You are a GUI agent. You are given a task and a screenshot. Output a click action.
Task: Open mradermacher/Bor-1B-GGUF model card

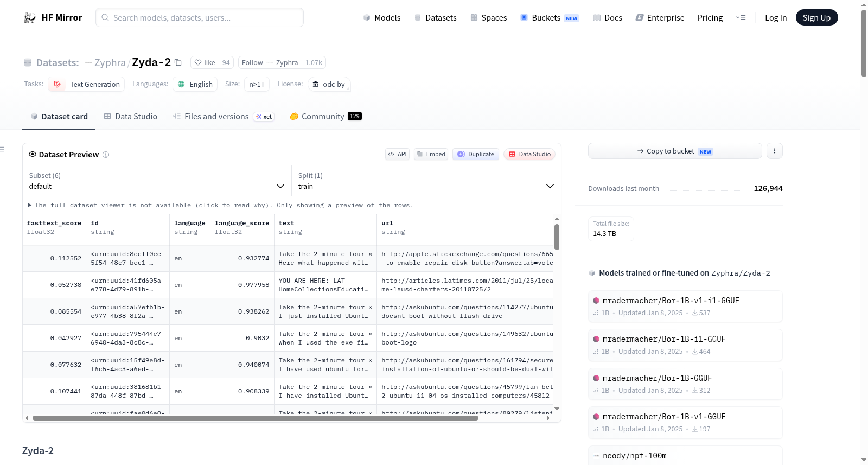pos(685,384)
